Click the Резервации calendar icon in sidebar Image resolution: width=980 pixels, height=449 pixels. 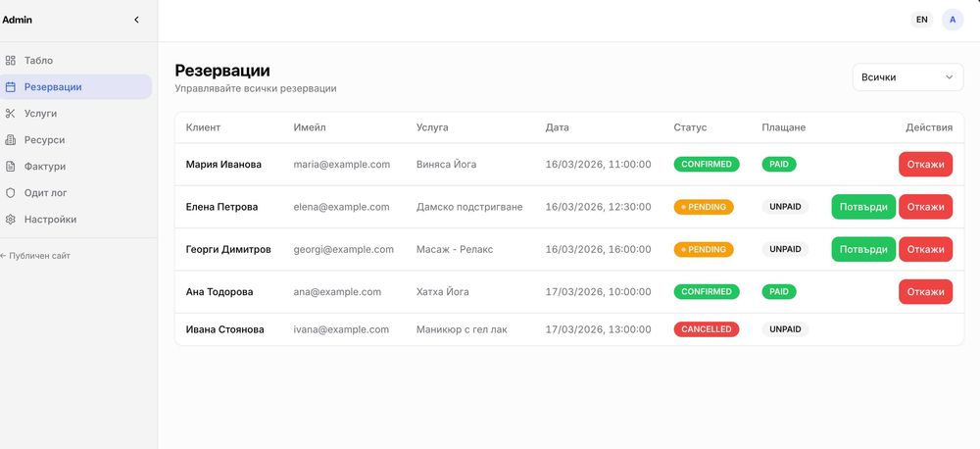coord(10,87)
